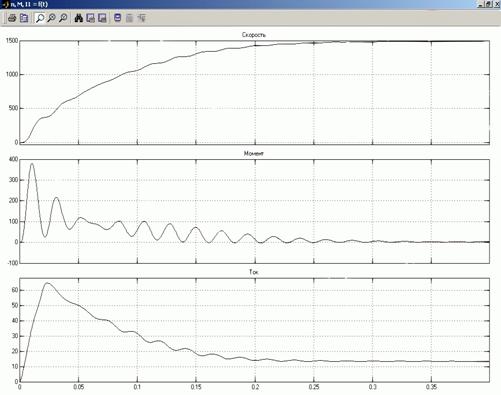Click Save current axes settings icon

click(x=90, y=18)
